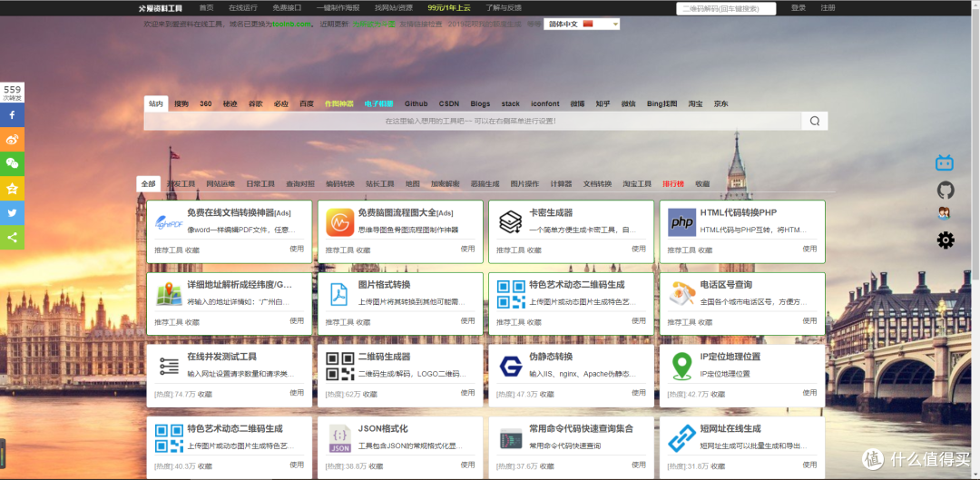Viewport: 980px width, 480px height.
Task: Click 使用 on the JSON格式化 card
Action: (x=467, y=465)
